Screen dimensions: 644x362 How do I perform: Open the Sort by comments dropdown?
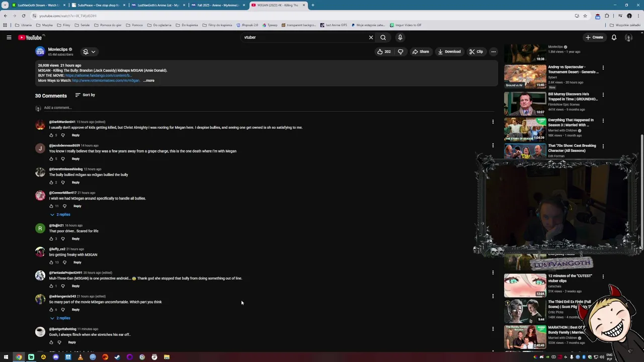85,95
